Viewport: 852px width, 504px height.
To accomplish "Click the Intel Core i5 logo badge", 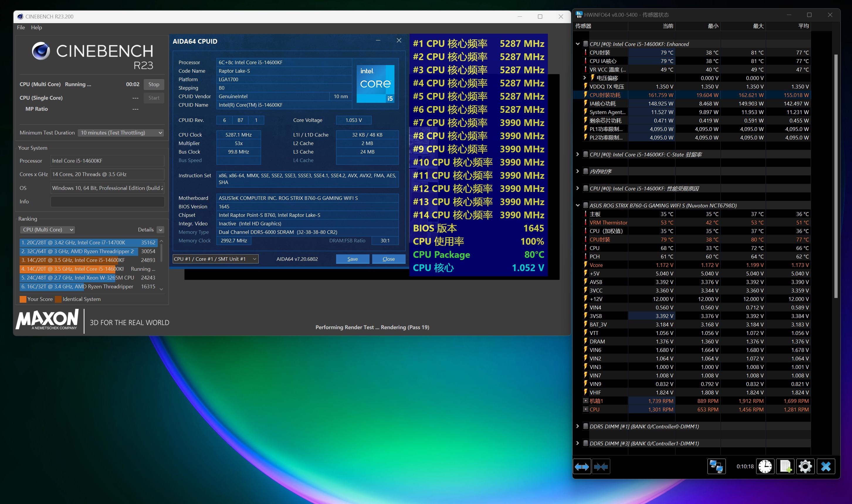I will click(375, 84).
